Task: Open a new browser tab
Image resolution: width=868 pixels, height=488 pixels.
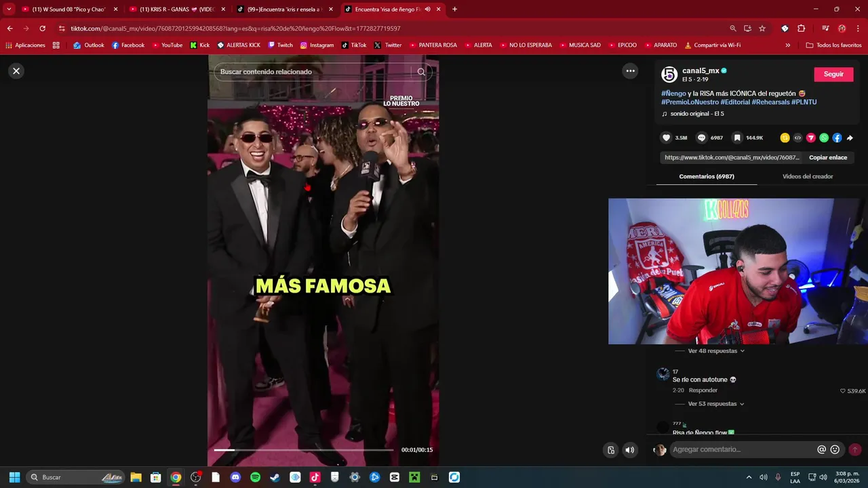Action: pos(454,9)
